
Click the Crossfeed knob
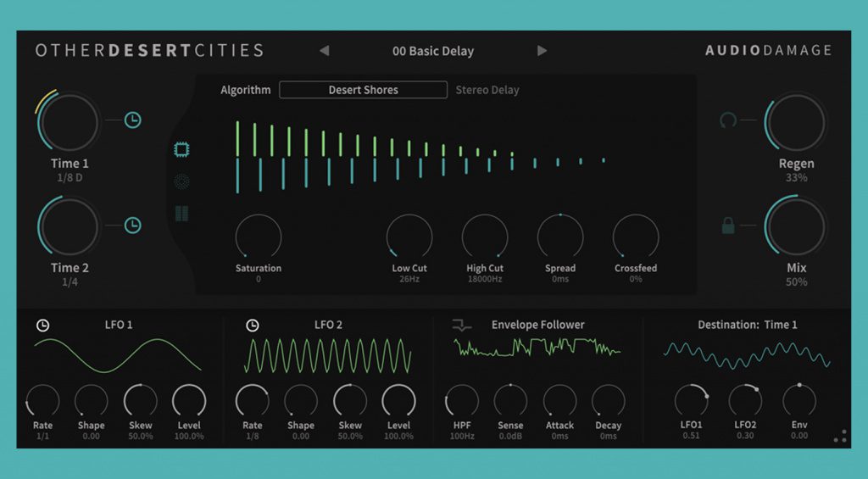(636, 237)
